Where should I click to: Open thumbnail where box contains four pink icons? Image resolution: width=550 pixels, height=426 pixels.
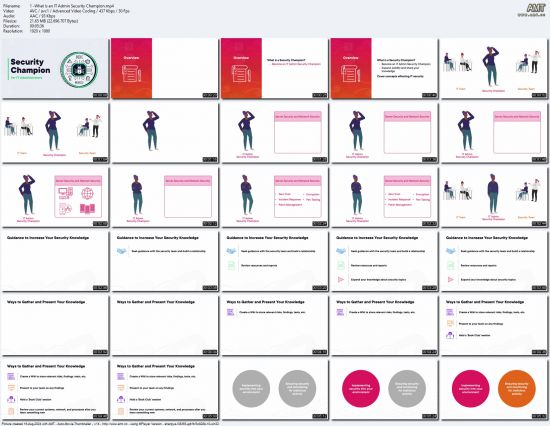55,197
